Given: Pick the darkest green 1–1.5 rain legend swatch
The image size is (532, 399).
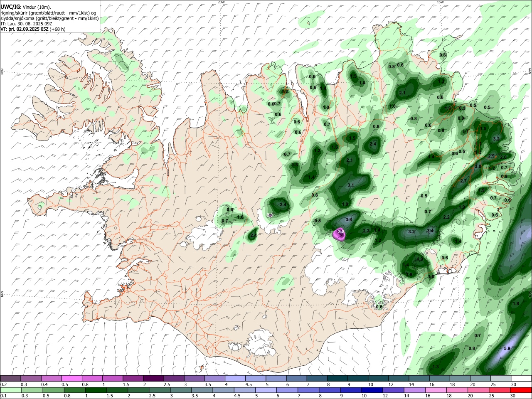Looking at the screenshot, I should [95, 390].
